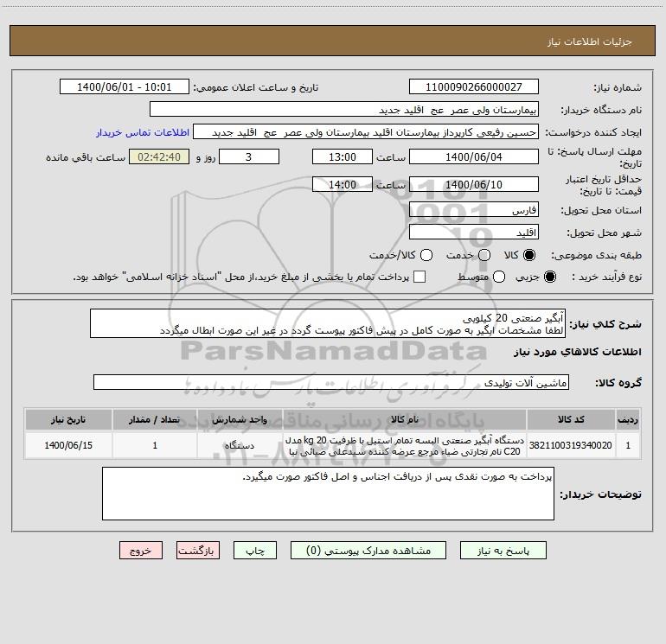Click the days remaining field showing 3

(249, 156)
